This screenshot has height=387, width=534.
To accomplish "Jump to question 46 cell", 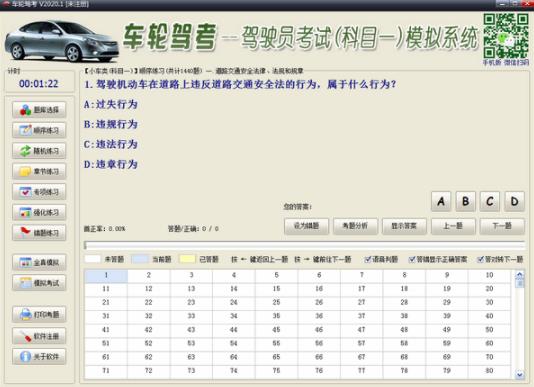I will (319, 330).
